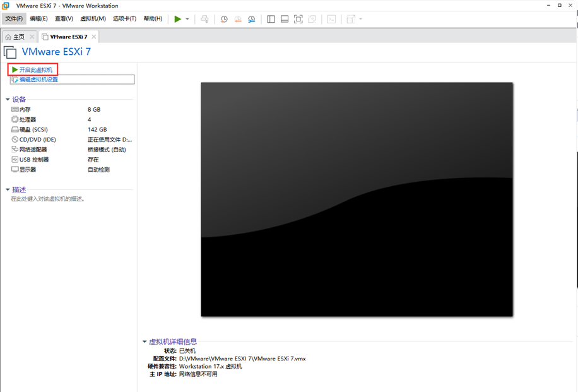Screen dimensions: 578x392
Task: Collapse the 虚拟机详细信息 section
Action: (x=144, y=342)
